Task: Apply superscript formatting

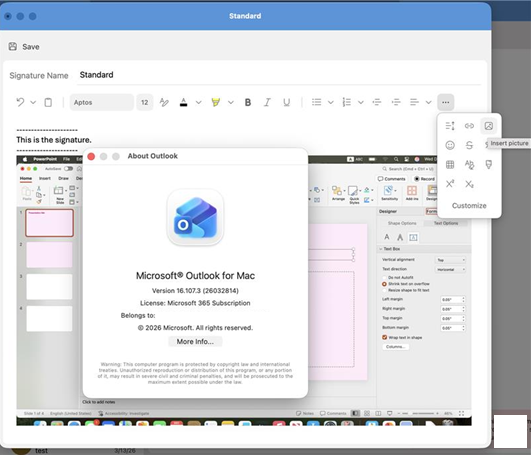Action: click(450, 184)
